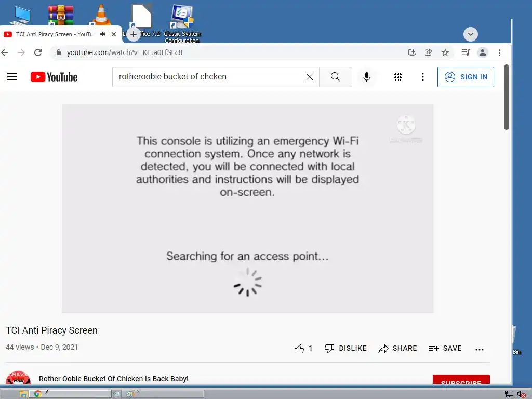Click the VLC cone desktop icon
Image resolution: width=532 pixels, height=399 pixels.
[101, 15]
